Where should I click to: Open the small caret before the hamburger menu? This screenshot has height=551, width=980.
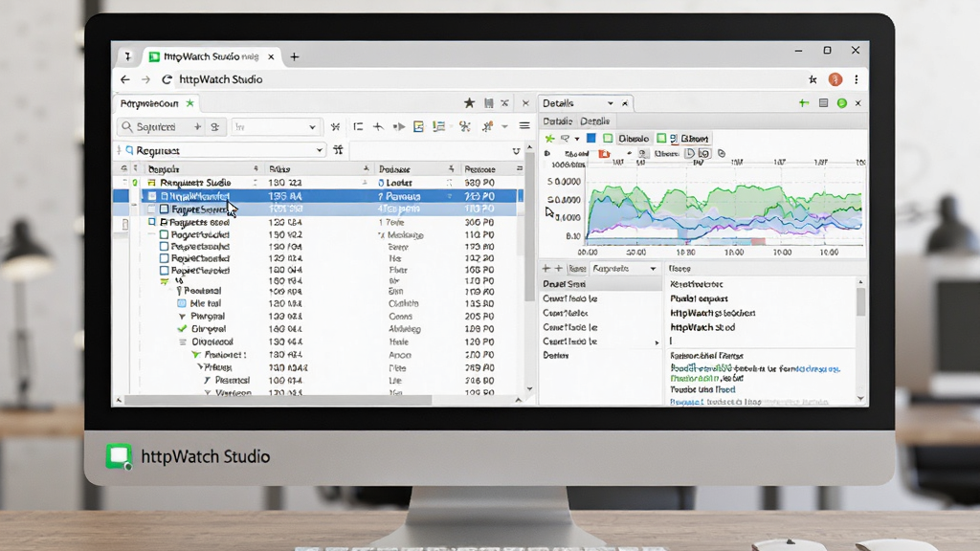pyautogui.click(x=505, y=127)
